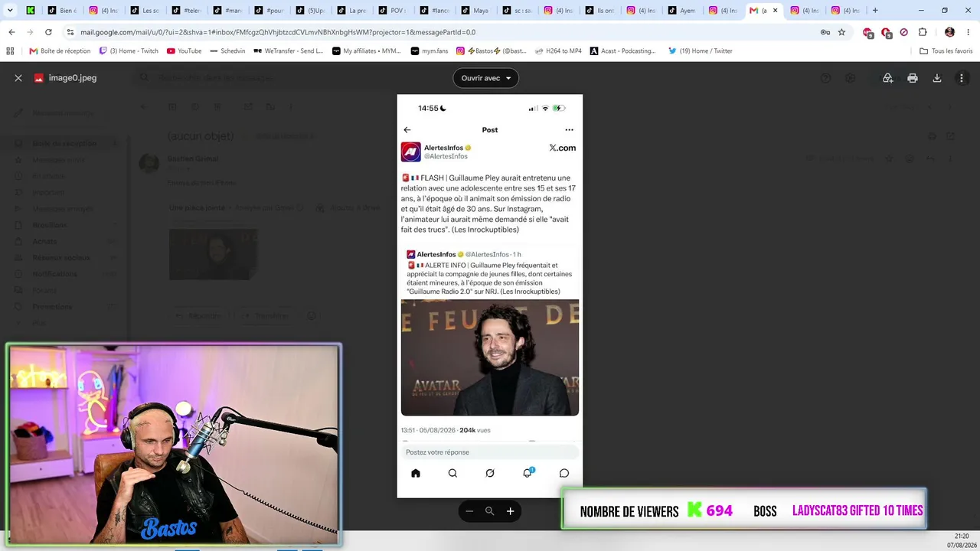
Task: Open the 'H264 to MP4' bookmark
Action: click(558, 51)
